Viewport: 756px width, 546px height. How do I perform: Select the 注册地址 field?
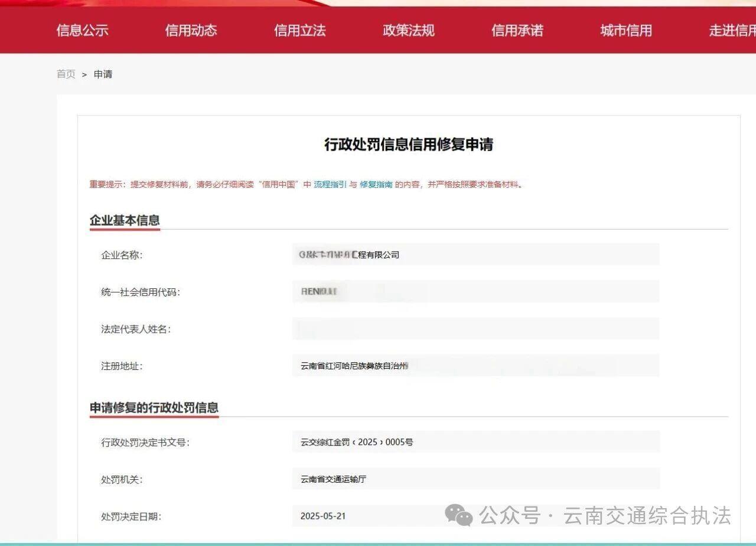pyautogui.click(x=475, y=366)
